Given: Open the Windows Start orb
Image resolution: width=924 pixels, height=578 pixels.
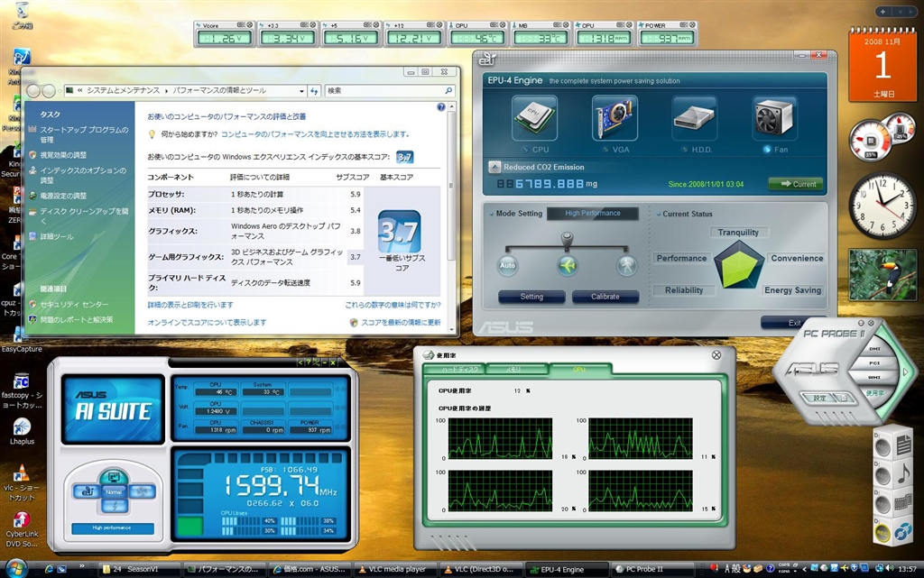Looking at the screenshot, I should (x=16, y=569).
